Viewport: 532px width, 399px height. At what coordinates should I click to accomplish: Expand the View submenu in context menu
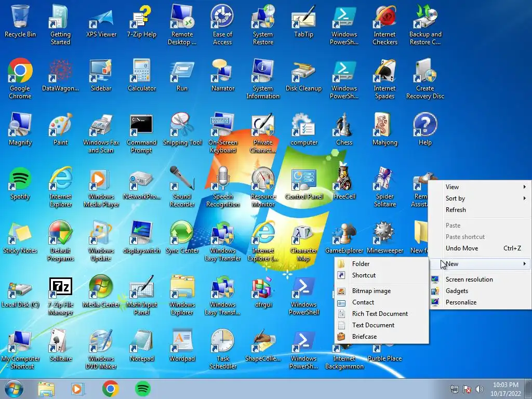480,187
